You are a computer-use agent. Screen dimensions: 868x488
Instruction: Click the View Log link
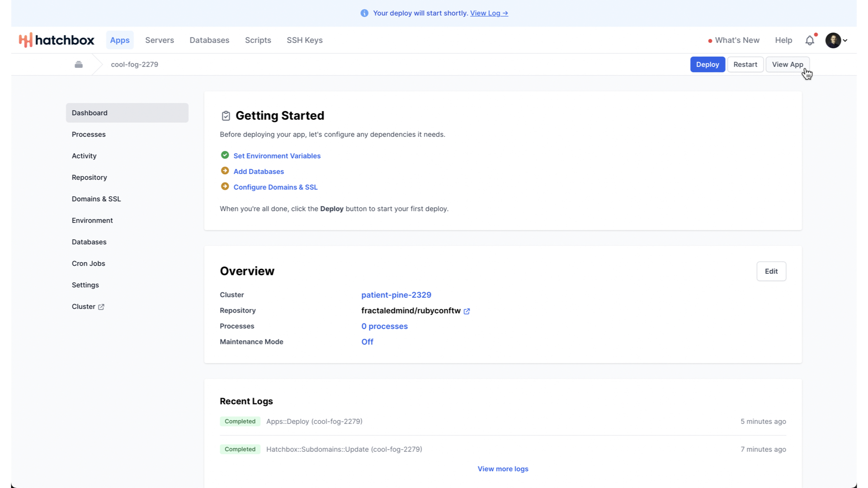(x=489, y=13)
